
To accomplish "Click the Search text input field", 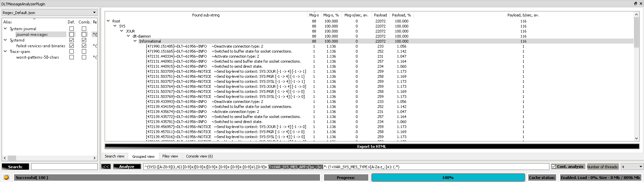I will point(64,167).
